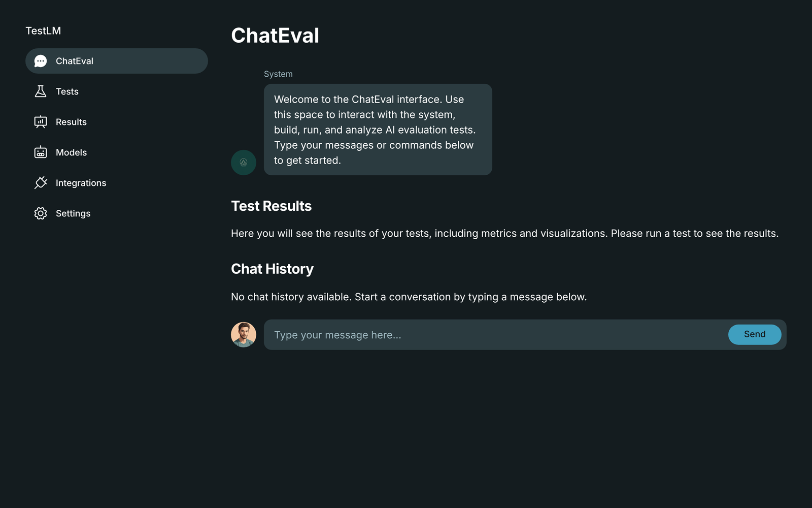Select the ChatEval label in sidebar
This screenshot has height=508, width=812.
coord(75,61)
